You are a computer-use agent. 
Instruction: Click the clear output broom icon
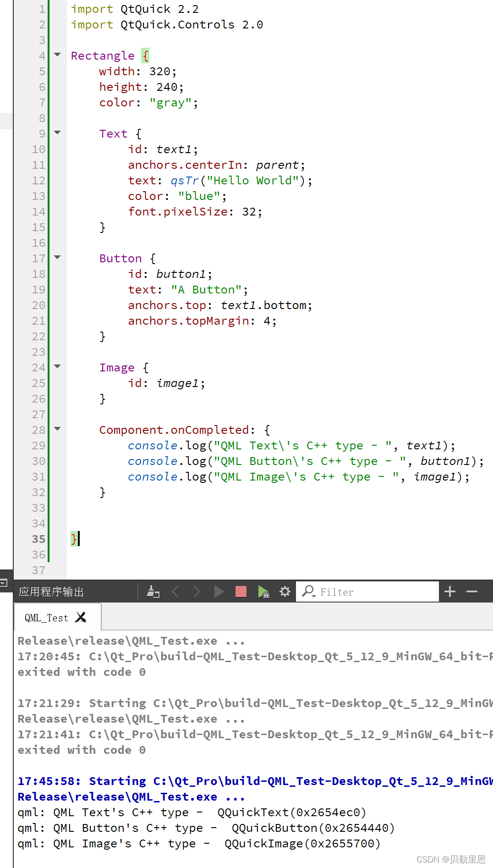click(153, 592)
